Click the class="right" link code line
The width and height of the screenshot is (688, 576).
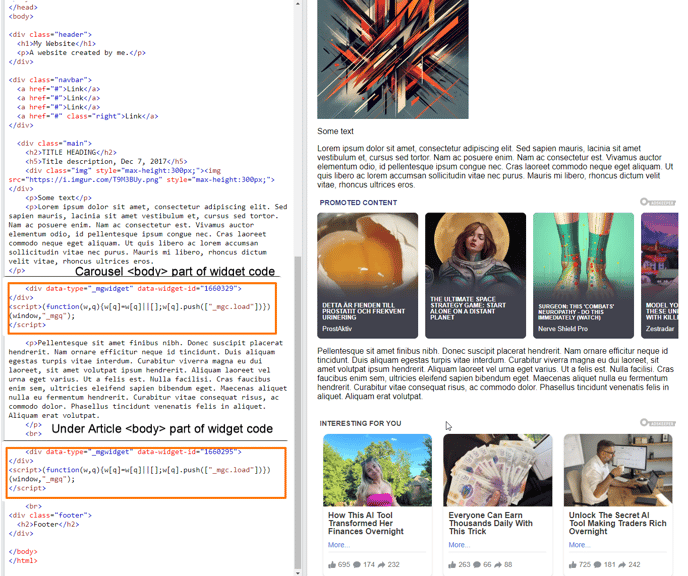tap(87, 116)
